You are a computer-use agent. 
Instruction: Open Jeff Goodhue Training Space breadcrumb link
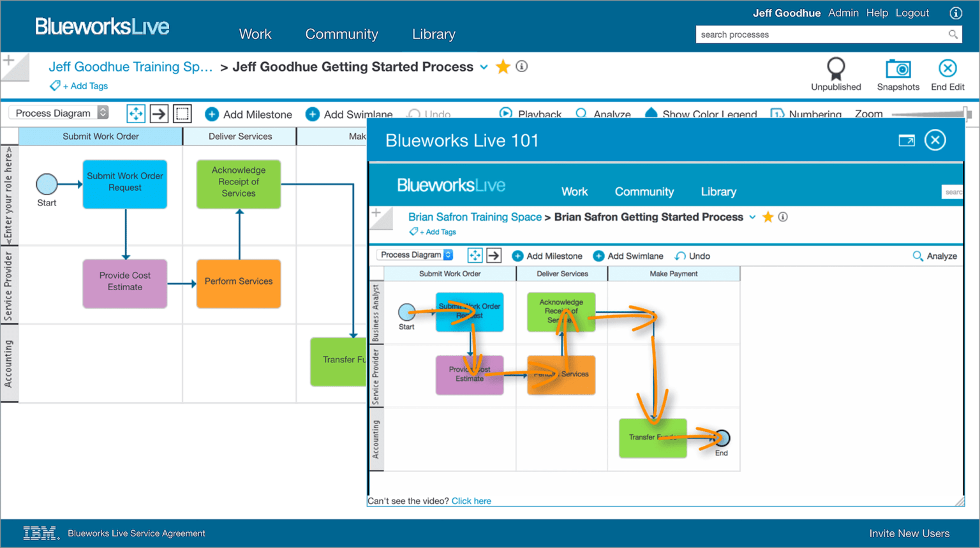[131, 67]
